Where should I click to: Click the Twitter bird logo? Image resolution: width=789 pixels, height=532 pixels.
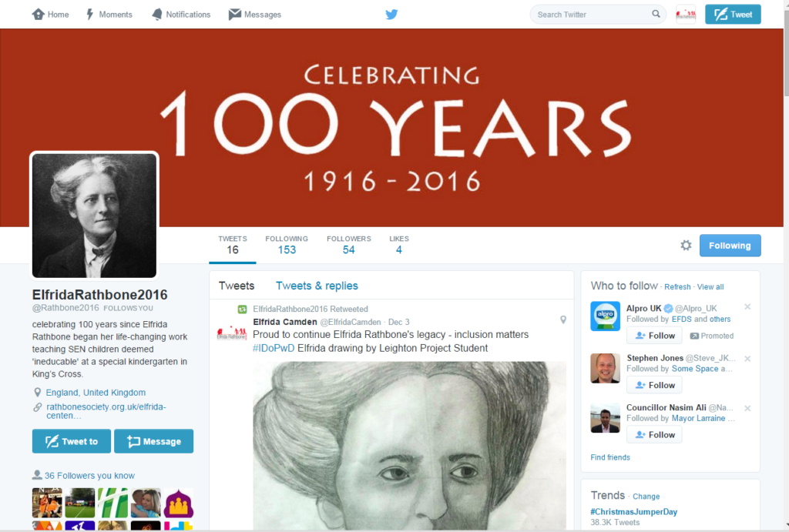coord(391,14)
